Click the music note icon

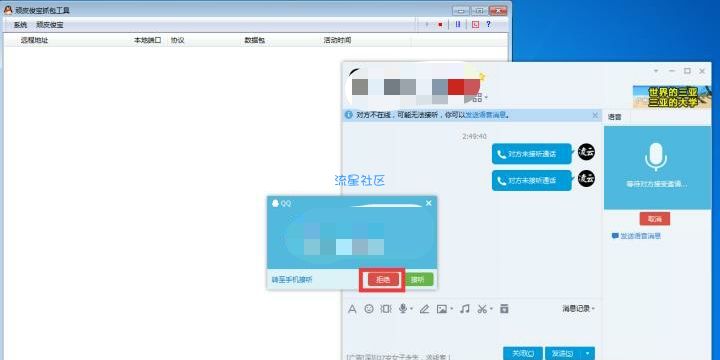click(465, 309)
